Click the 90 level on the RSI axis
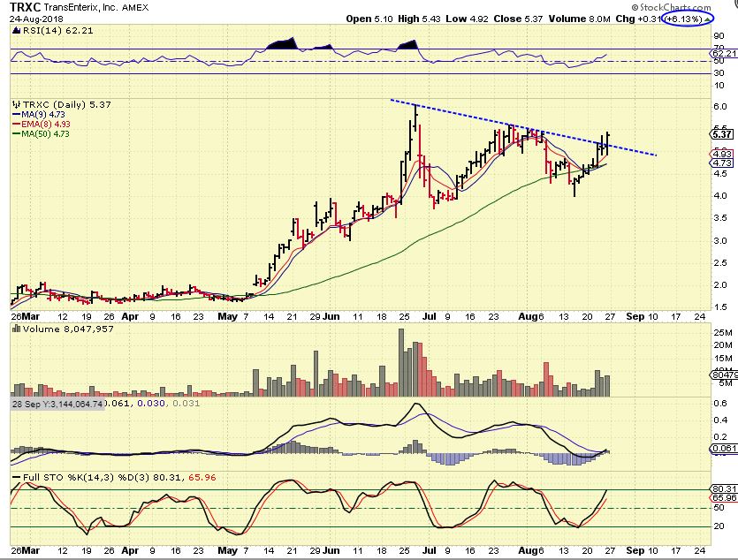Image resolution: width=738 pixels, height=560 pixels. click(719, 35)
